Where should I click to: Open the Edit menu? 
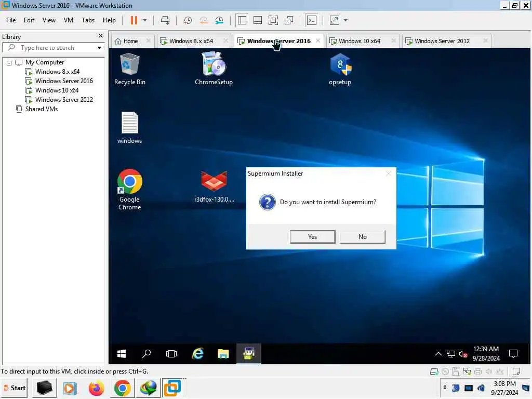click(x=29, y=20)
